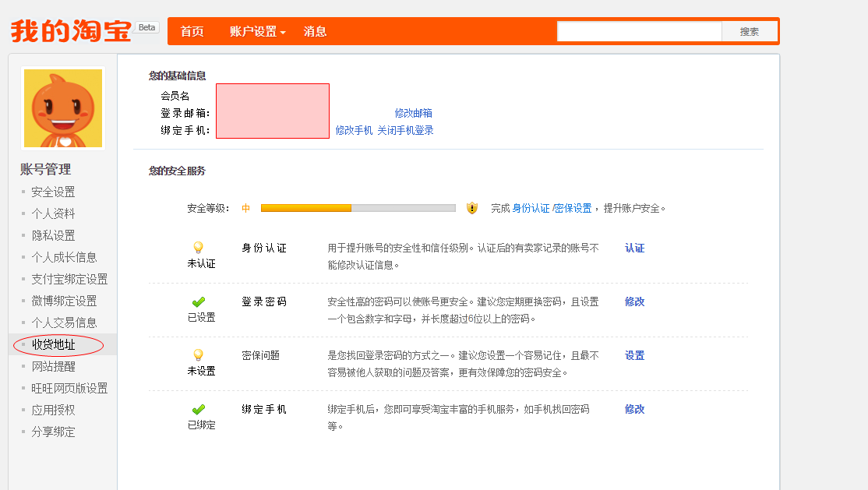Screen dimensions: 868x490
Task: Click the 搜索 search button
Action: [750, 32]
